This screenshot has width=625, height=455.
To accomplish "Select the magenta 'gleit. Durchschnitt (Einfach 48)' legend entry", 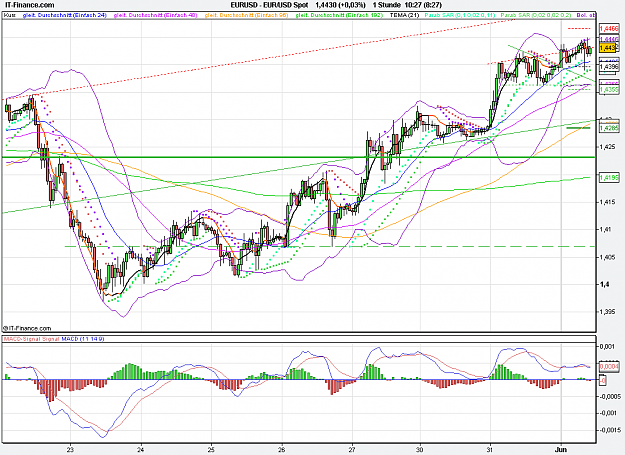I will pos(155,15).
